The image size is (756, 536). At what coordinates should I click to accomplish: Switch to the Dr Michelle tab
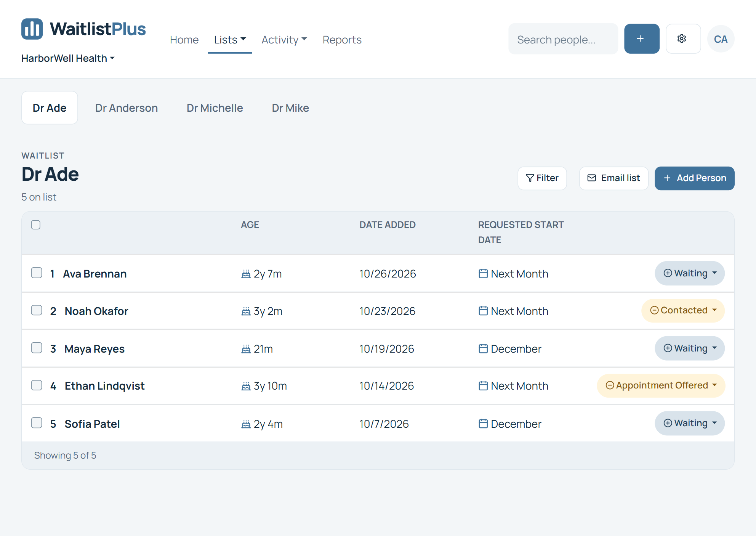215,108
